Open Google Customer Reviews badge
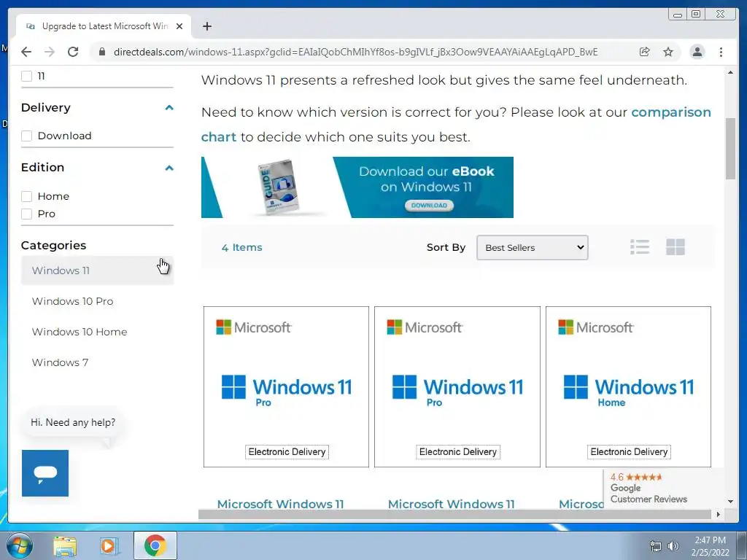This screenshot has width=747, height=560. pos(662,488)
